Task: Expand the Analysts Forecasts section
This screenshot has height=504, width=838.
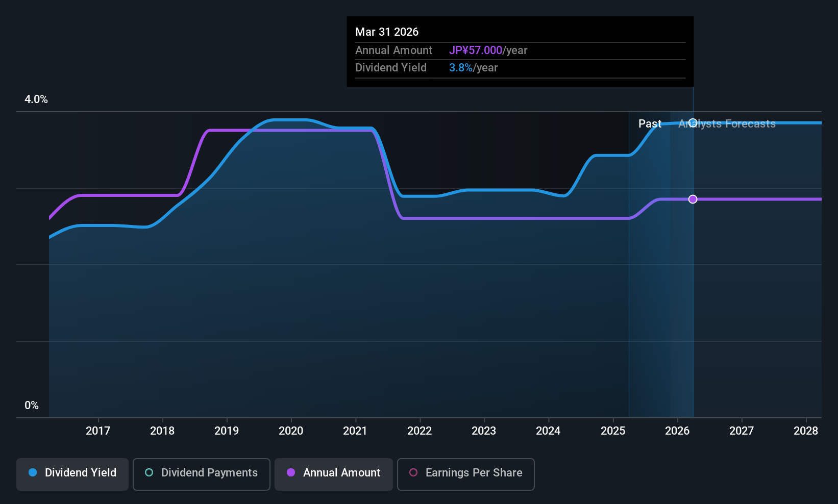Action: coord(727,123)
